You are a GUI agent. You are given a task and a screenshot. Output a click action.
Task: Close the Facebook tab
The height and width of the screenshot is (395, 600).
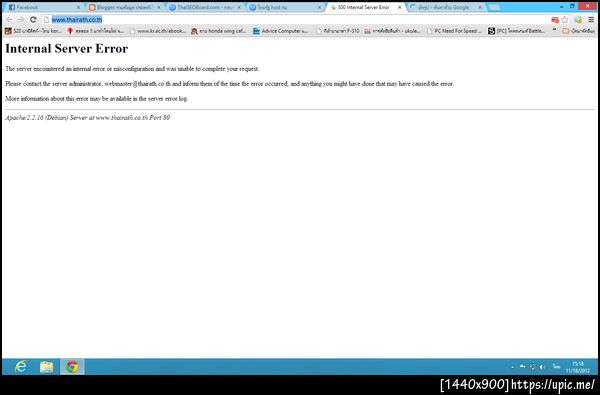pos(78,7)
